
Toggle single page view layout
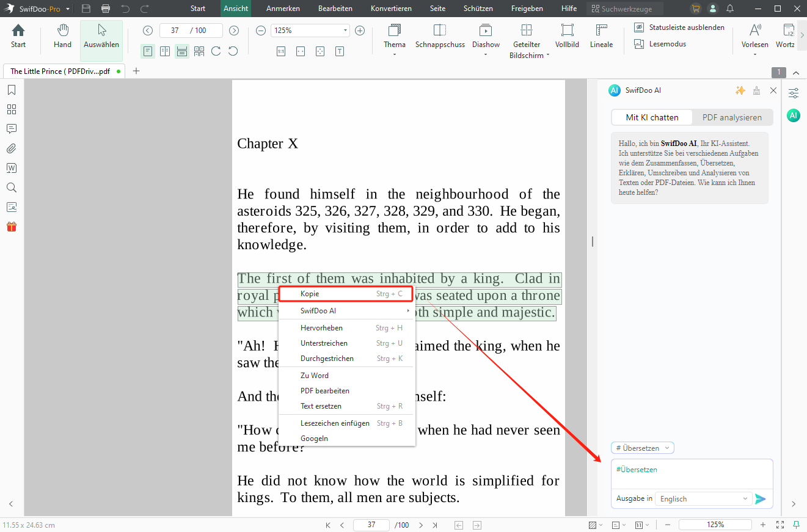(x=148, y=51)
